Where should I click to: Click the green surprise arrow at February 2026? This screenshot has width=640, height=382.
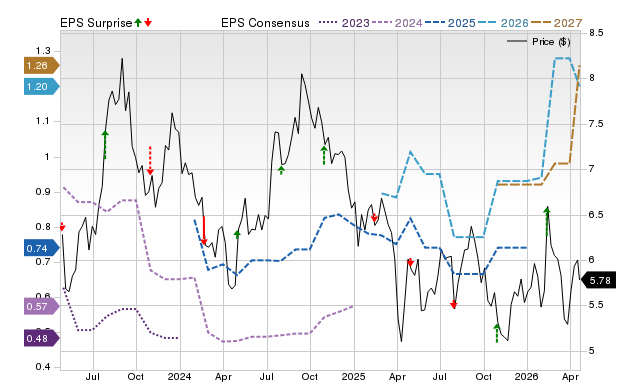point(547,221)
